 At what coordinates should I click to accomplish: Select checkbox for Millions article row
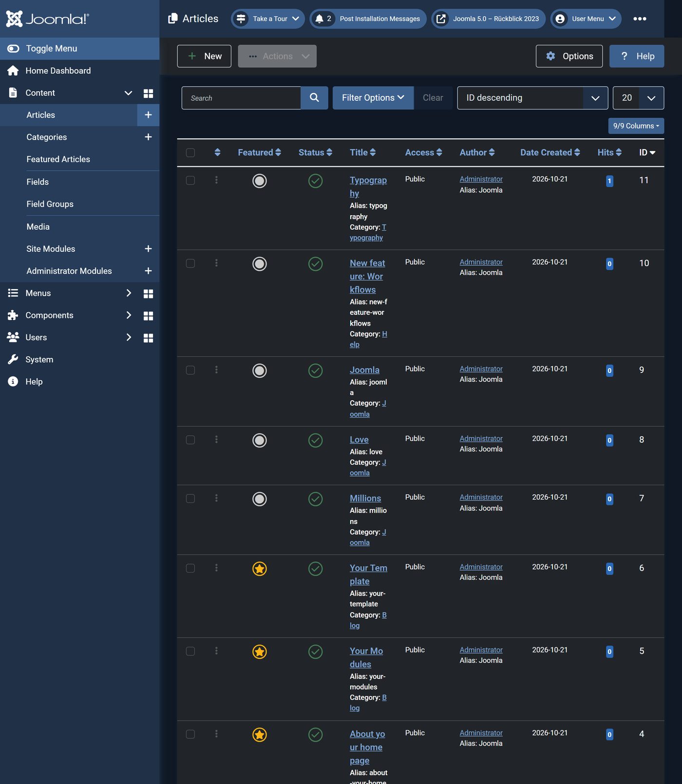[190, 499]
